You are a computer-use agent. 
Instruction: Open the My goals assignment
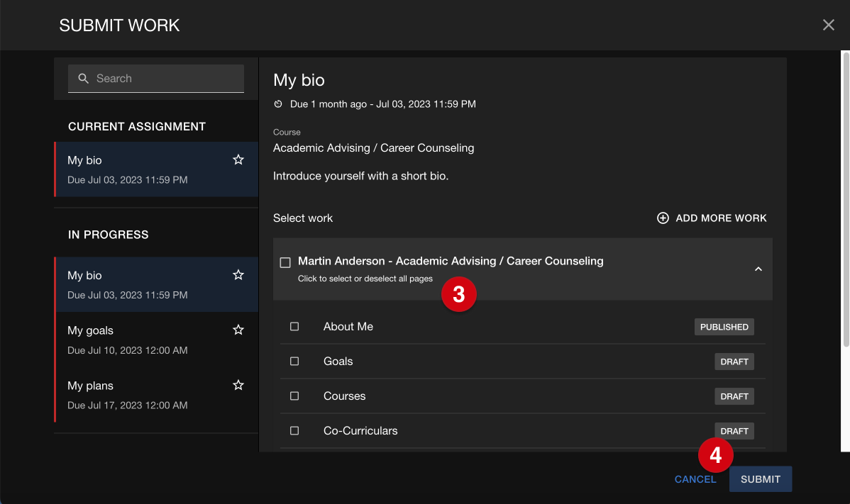click(156, 340)
